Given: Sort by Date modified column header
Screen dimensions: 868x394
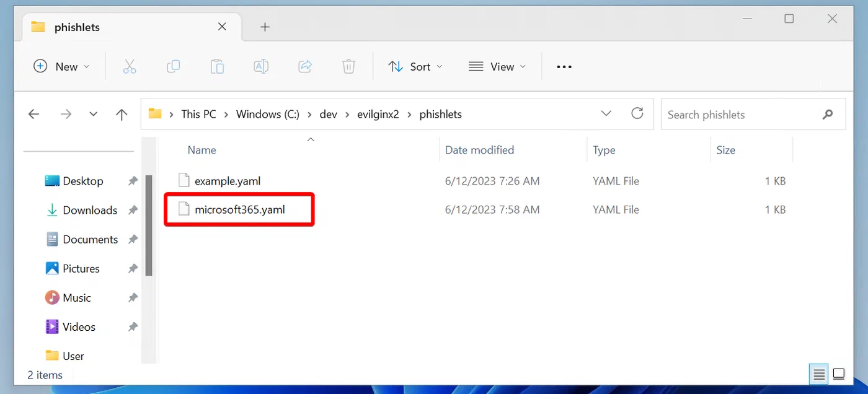Looking at the screenshot, I should pos(479,150).
